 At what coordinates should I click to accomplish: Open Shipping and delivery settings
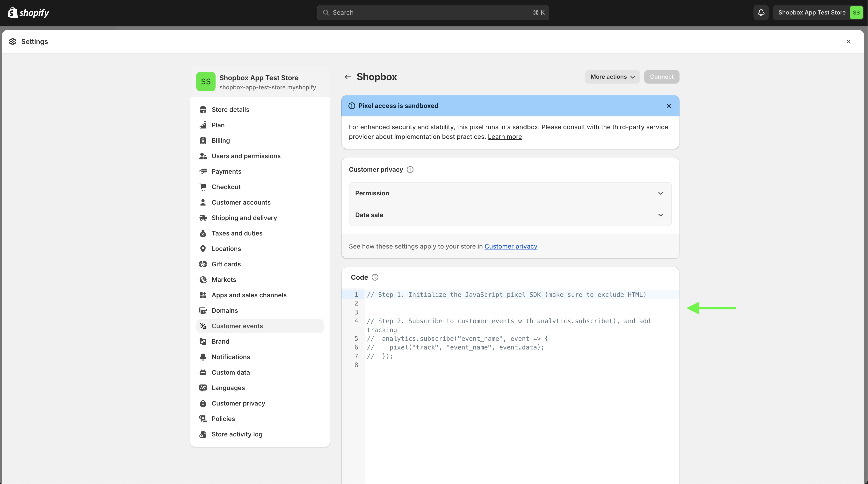[244, 218]
